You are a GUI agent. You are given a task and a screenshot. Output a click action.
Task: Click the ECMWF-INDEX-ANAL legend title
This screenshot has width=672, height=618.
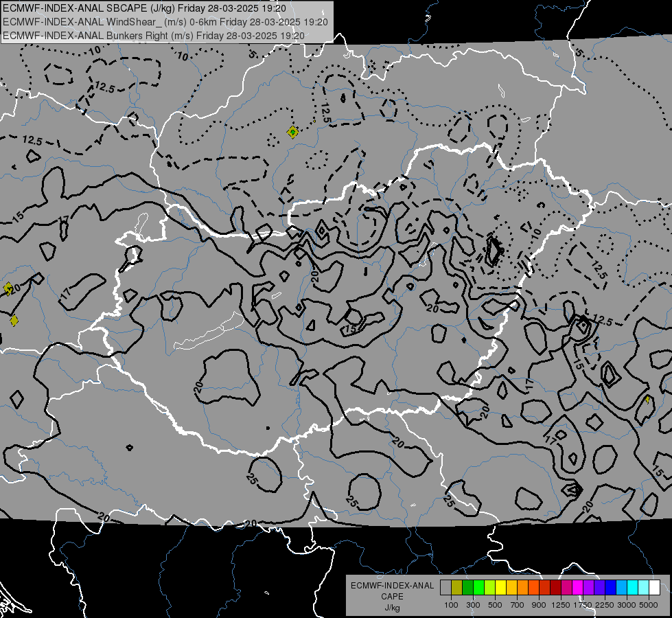[392, 586]
